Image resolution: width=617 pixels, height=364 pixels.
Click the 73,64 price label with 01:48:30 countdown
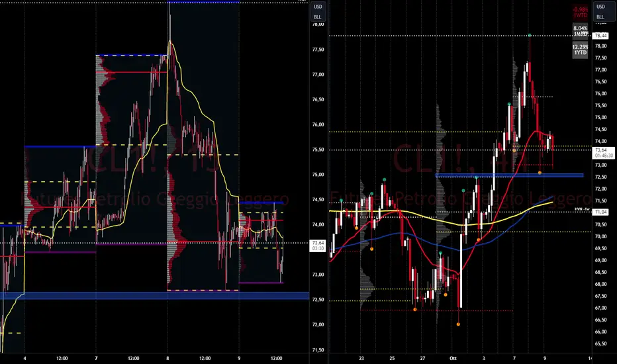[x=603, y=153]
